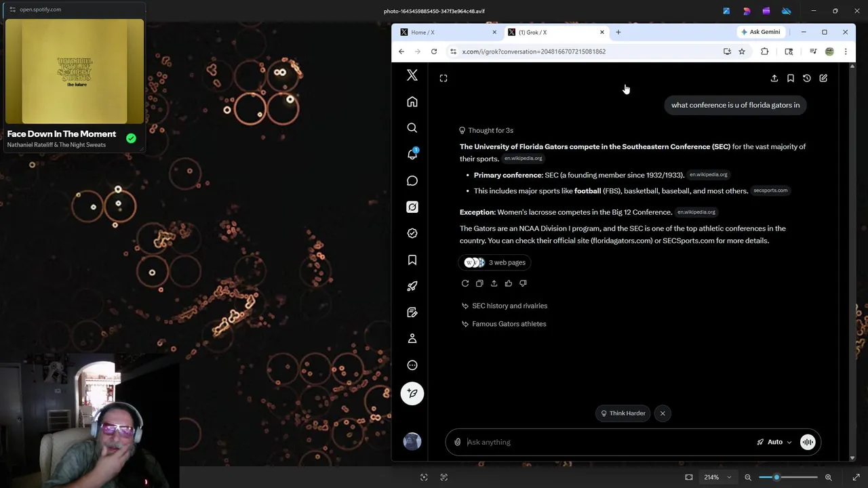This screenshot has height=488, width=868.
Task: Zoom in in the photo viewer
Action: pos(828,477)
